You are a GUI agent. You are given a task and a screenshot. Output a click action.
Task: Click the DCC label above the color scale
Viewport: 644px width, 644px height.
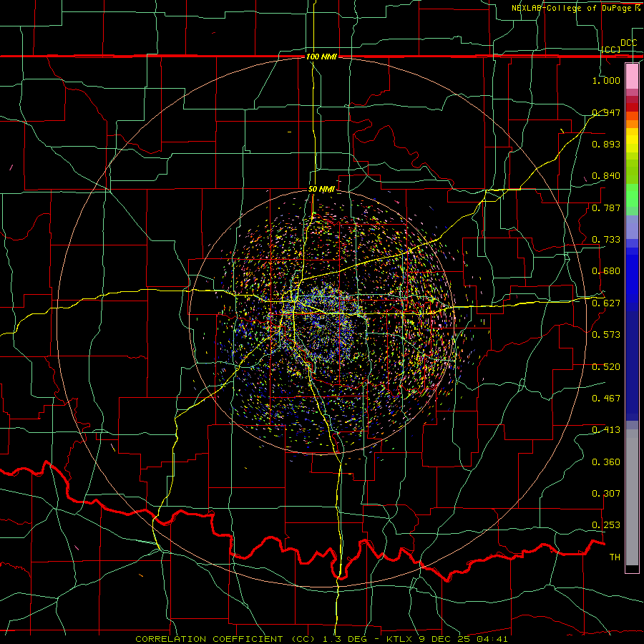[x=628, y=43]
